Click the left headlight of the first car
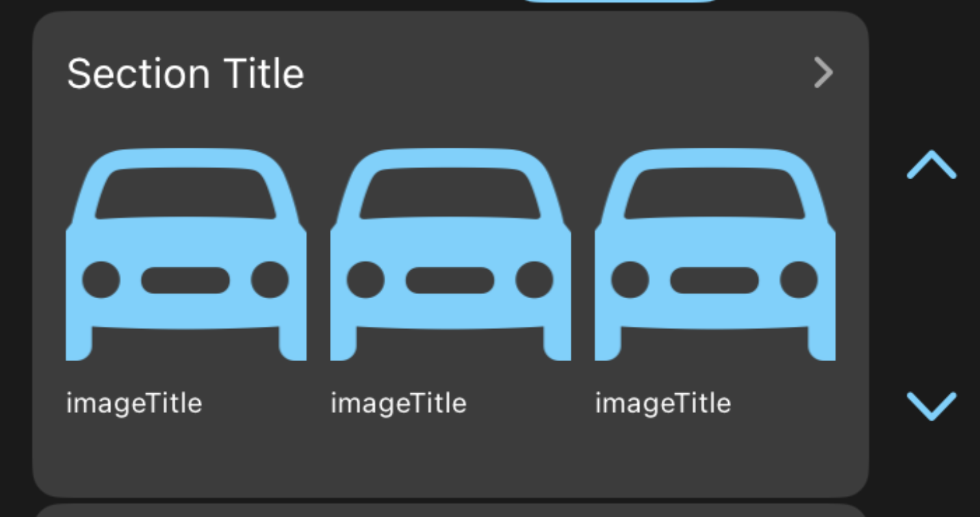 pos(101,280)
